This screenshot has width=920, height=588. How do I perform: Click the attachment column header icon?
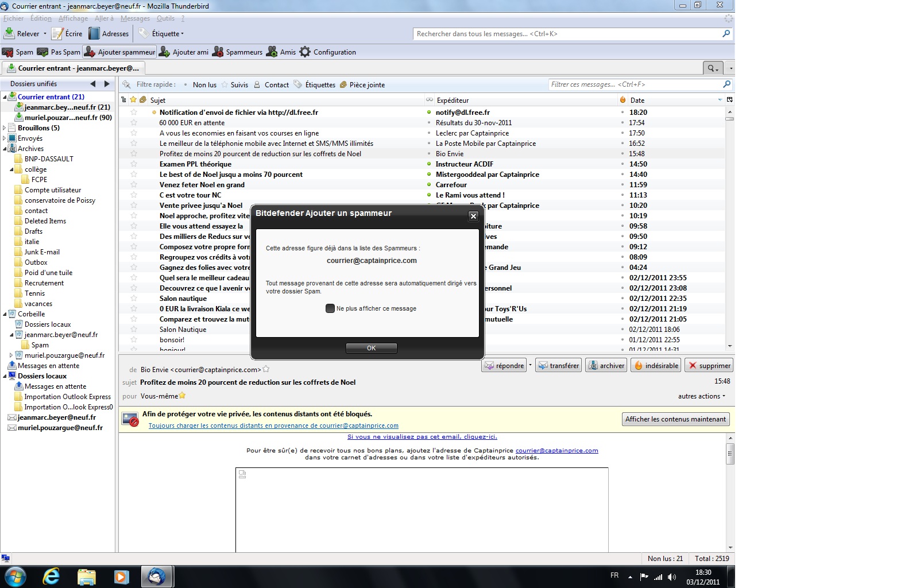143,100
